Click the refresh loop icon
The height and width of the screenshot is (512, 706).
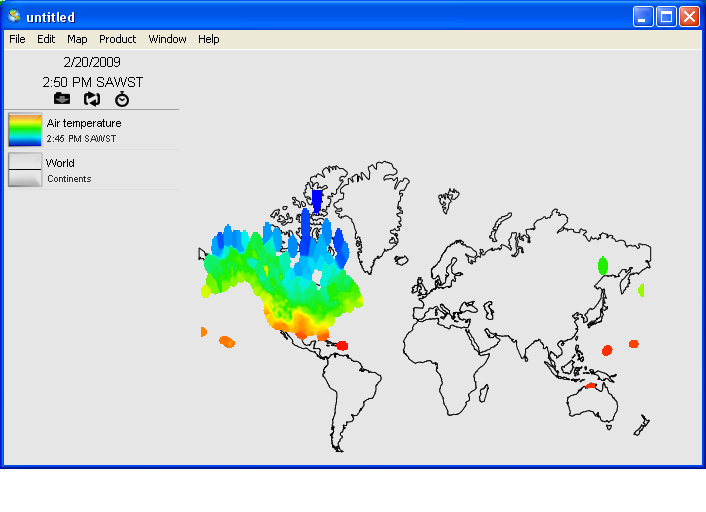92,99
